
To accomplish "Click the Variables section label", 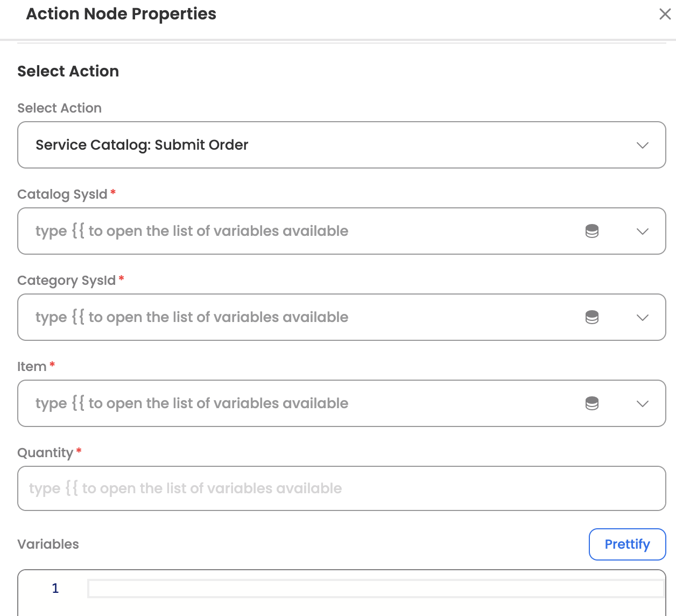I will (x=48, y=544).
